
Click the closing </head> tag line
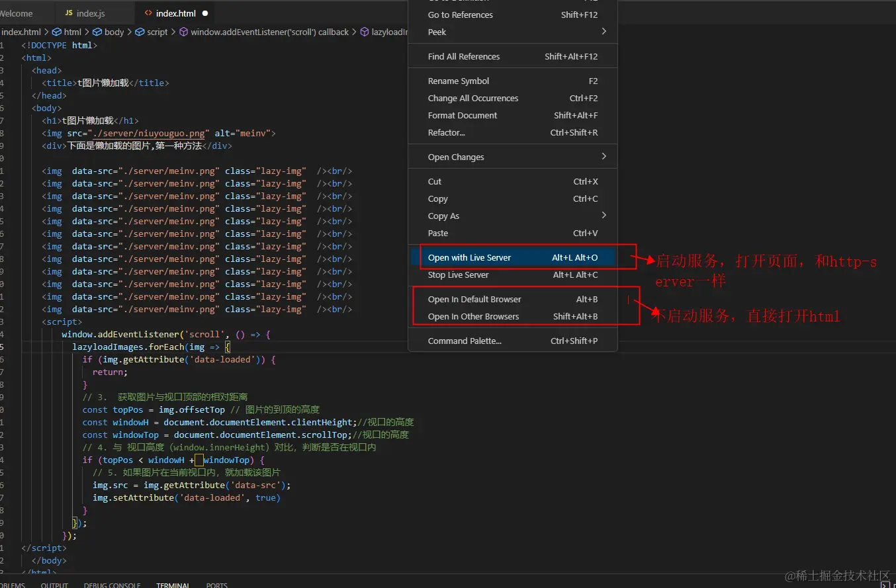point(49,95)
